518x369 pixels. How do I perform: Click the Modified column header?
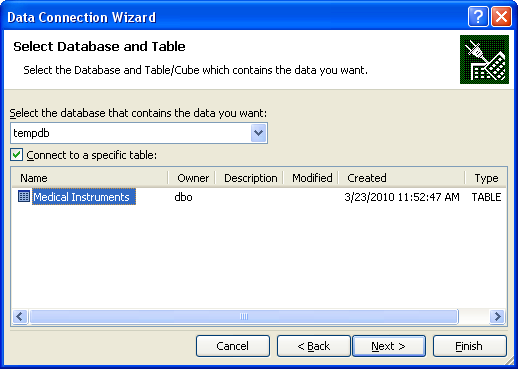tap(311, 178)
